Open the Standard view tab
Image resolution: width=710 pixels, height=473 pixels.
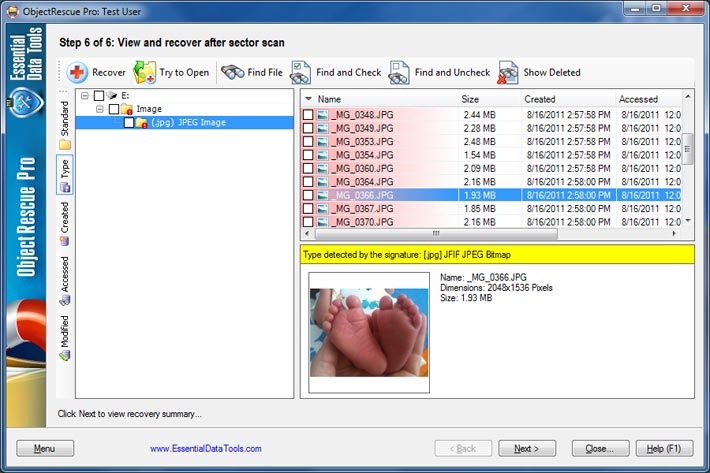(65, 124)
